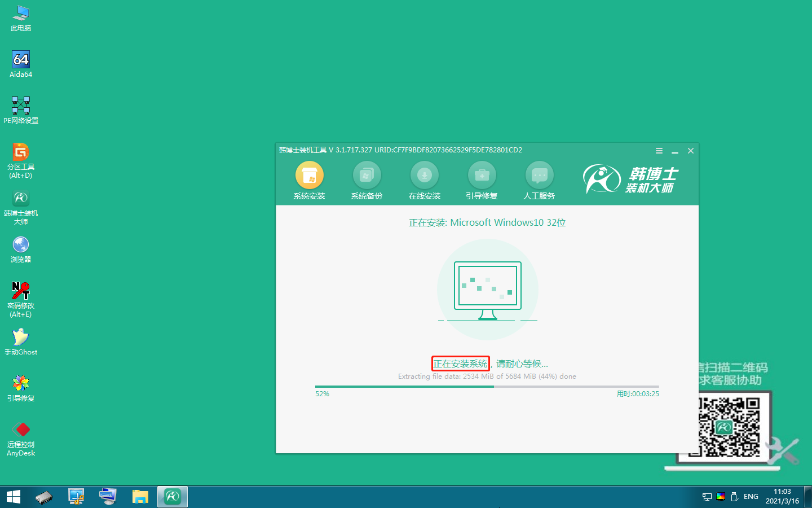Open File Explorer from the taskbar
This screenshot has height=508, width=812.
[140, 497]
